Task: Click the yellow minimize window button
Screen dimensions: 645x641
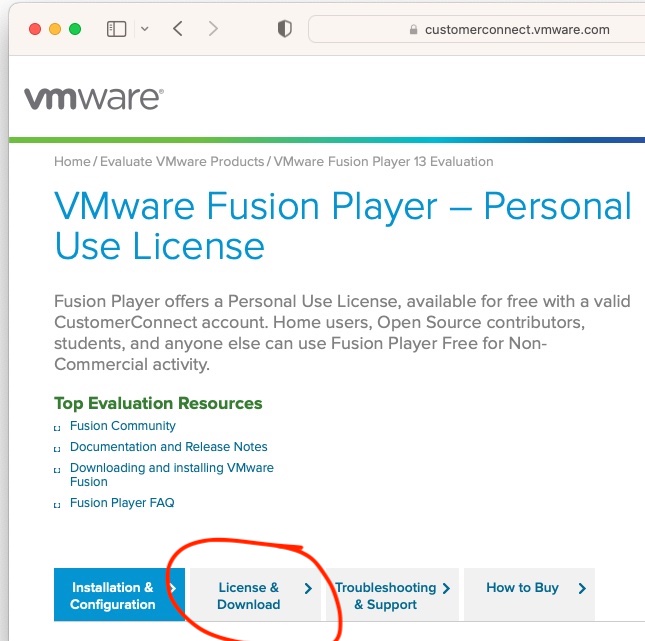Action: (x=55, y=29)
